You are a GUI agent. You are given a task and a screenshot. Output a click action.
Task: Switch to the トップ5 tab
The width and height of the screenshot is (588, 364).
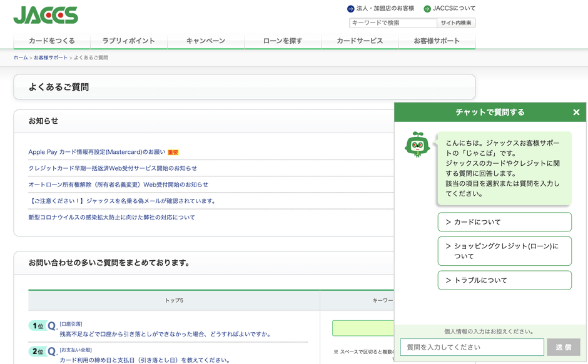pyautogui.click(x=174, y=301)
